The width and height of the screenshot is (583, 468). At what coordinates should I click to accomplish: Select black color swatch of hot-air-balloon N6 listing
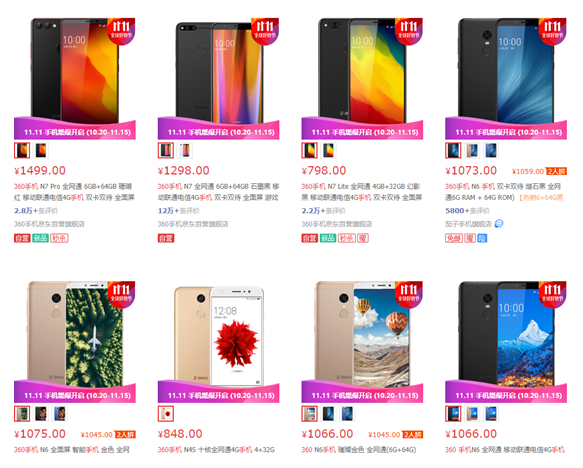pyautogui.click(x=328, y=414)
